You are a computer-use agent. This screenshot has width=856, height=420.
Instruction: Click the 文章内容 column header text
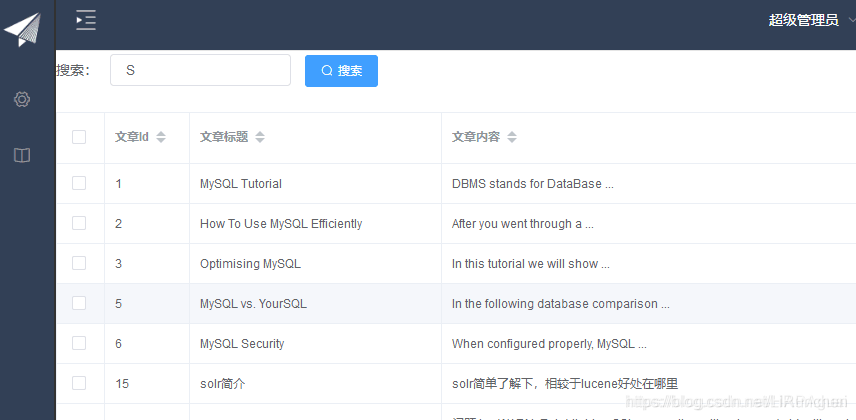[x=475, y=137]
